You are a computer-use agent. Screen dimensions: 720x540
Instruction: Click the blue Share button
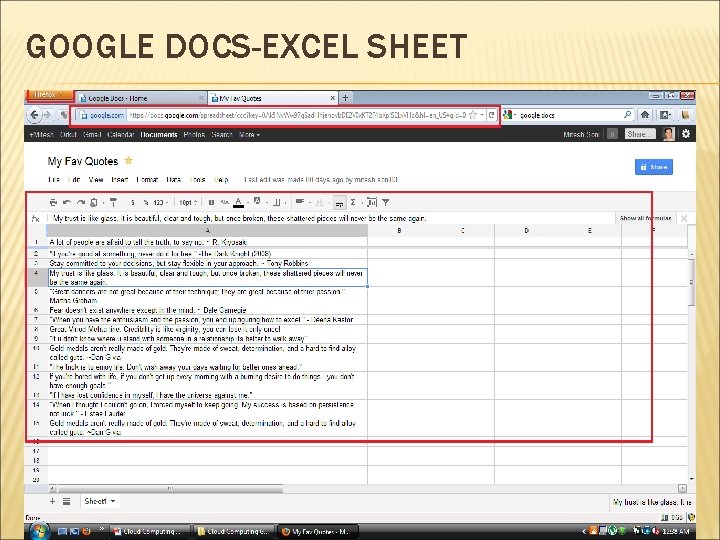coord(654,167)
